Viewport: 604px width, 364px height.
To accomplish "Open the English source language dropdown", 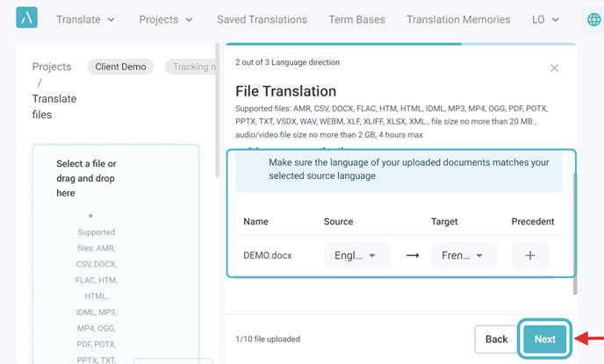I will (357, 255).
